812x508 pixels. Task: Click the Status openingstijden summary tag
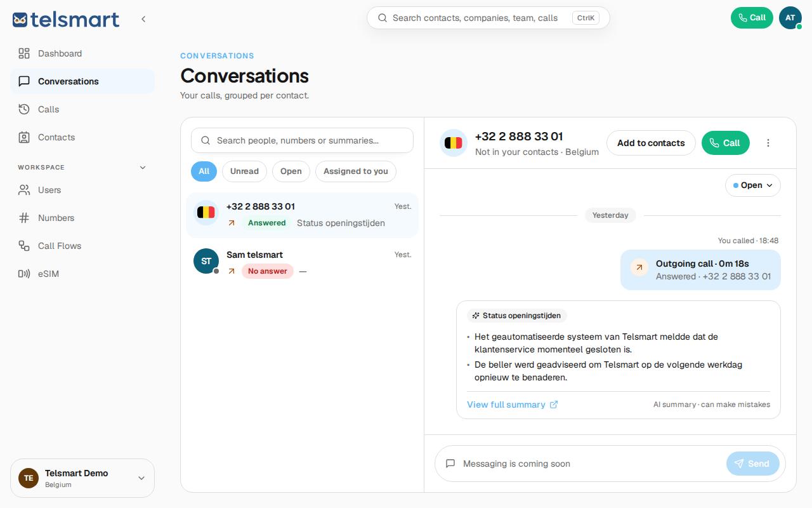516,316
